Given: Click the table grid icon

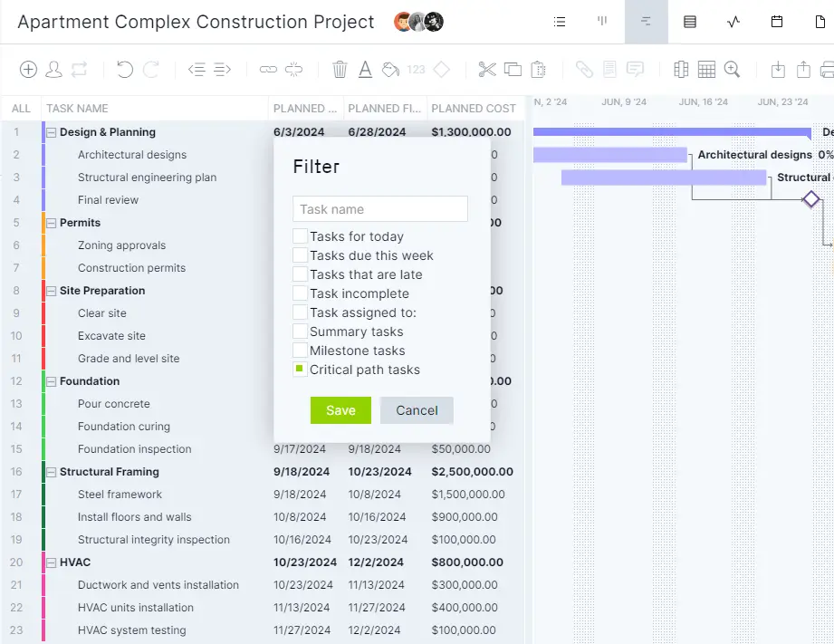Looking at the screenshot, I should 706,70.
